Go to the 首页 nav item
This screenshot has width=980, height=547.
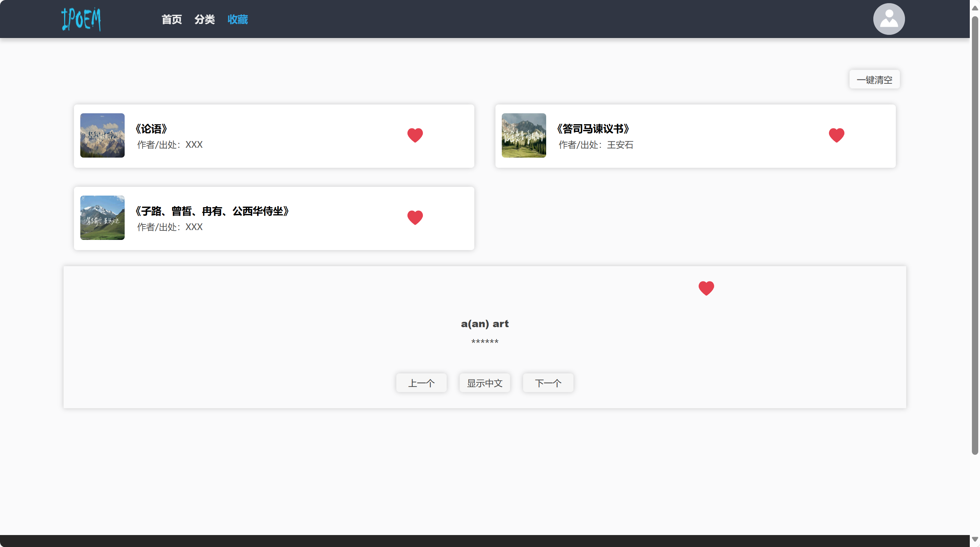171,19
